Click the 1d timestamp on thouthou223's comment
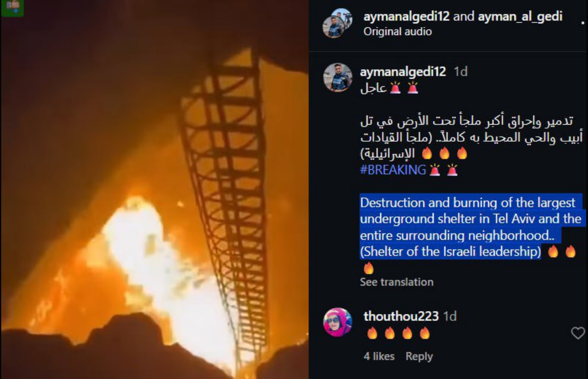The image size is (588, 379). pos(450,316)
